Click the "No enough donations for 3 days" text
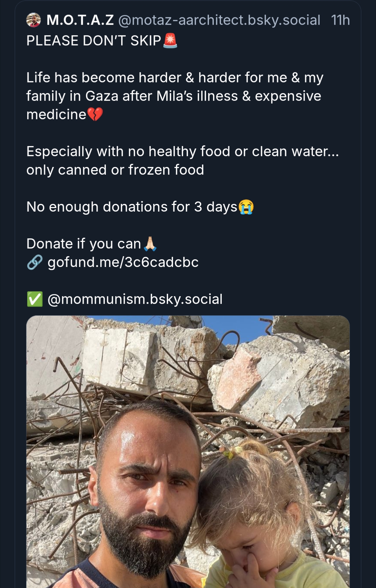Screen dimensions: 376x588 coord(132,207)
